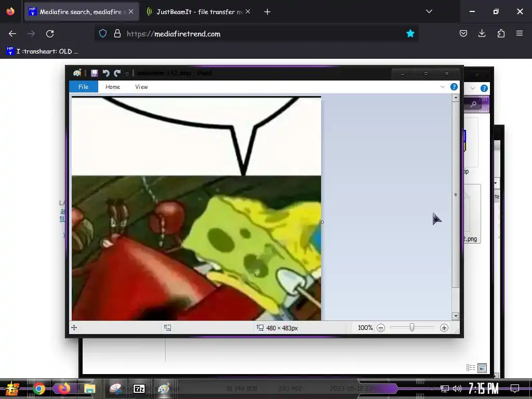This screenshot has width=532, height=399.
Task: Open the Firefox downloads panel
Action: pyautogui.click(x=482, y=33)
